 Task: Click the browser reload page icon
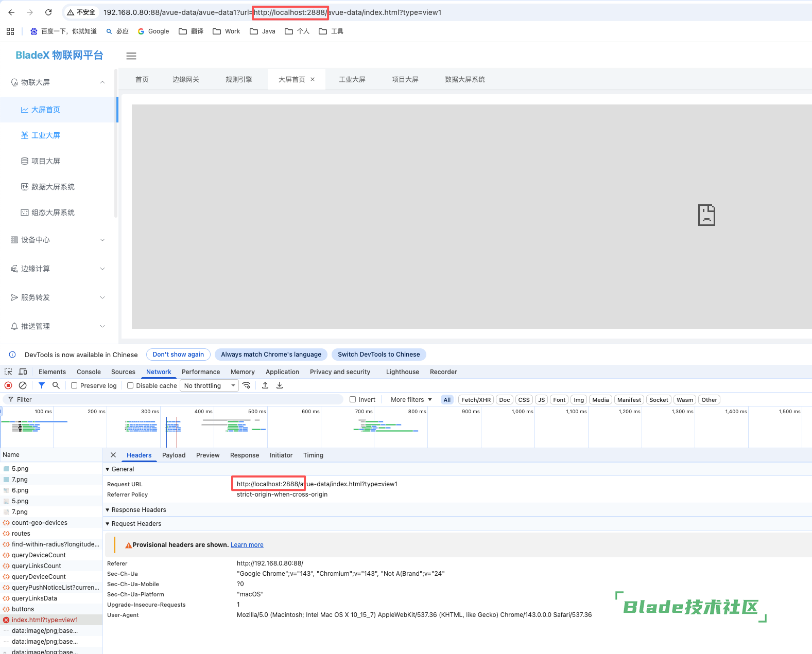48,12
